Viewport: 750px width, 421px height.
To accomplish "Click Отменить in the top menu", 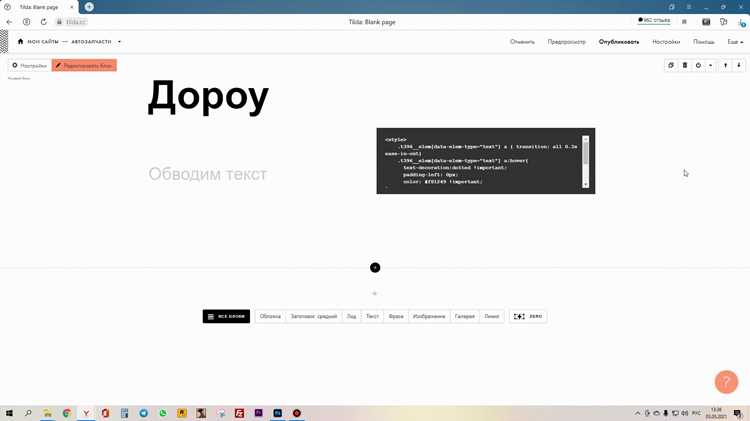I will 522,42.
